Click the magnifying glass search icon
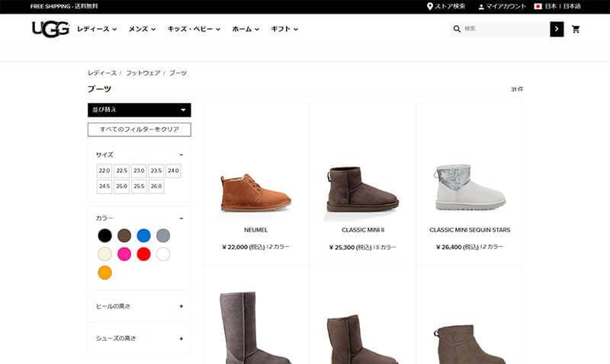The height and width of the screenshot is (364, 610). pos(457,29)
